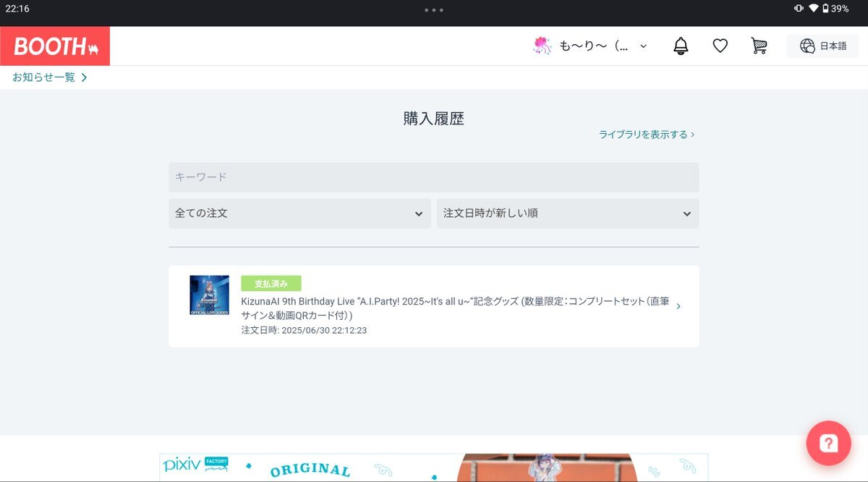Click the 購入履歴 page heading
This screenshot has width=868, height=482.
434,119
